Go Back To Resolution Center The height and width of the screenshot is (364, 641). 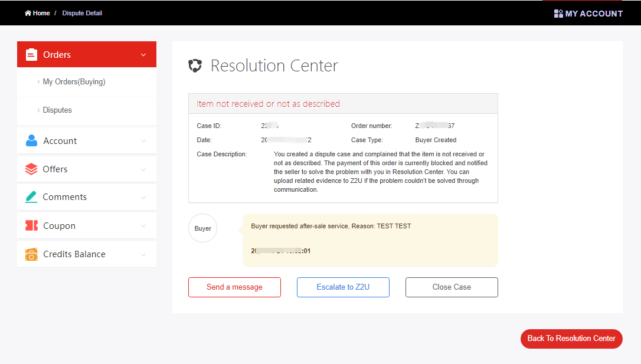tap(571, 339)
